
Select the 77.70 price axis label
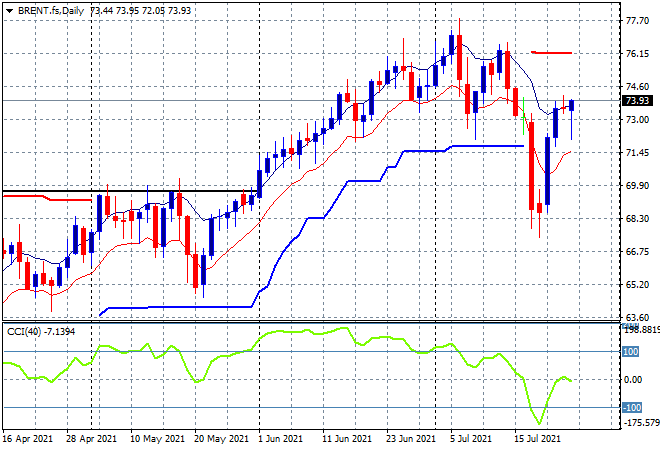pos(637,21)
